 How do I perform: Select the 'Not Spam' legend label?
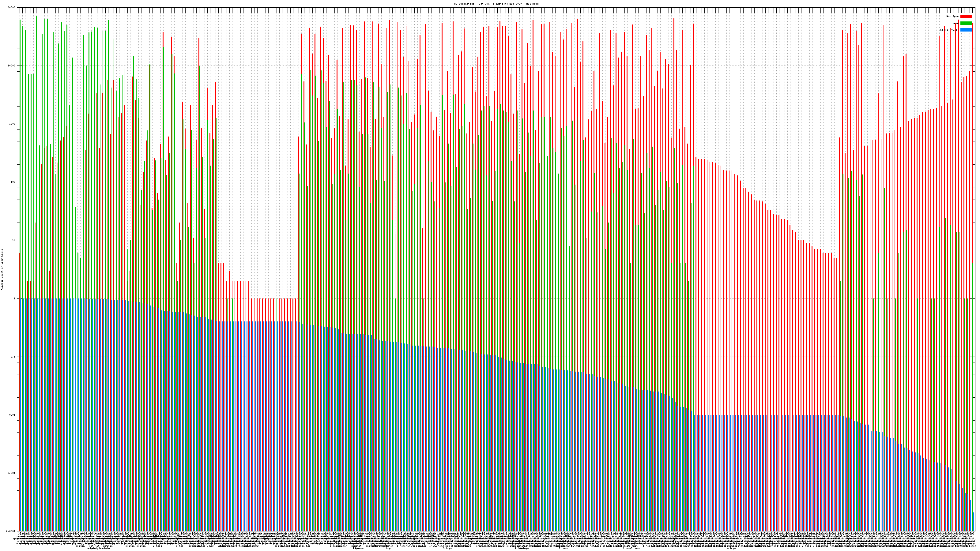[x=953, y=16]
